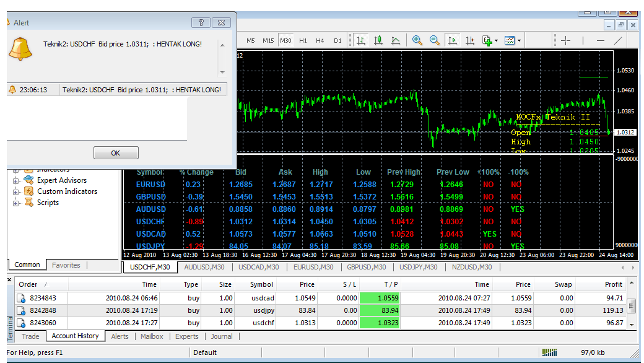Viewport: 644px width, 363px height.
Task: Click OK in the Alert dialog
Action: 116,153
